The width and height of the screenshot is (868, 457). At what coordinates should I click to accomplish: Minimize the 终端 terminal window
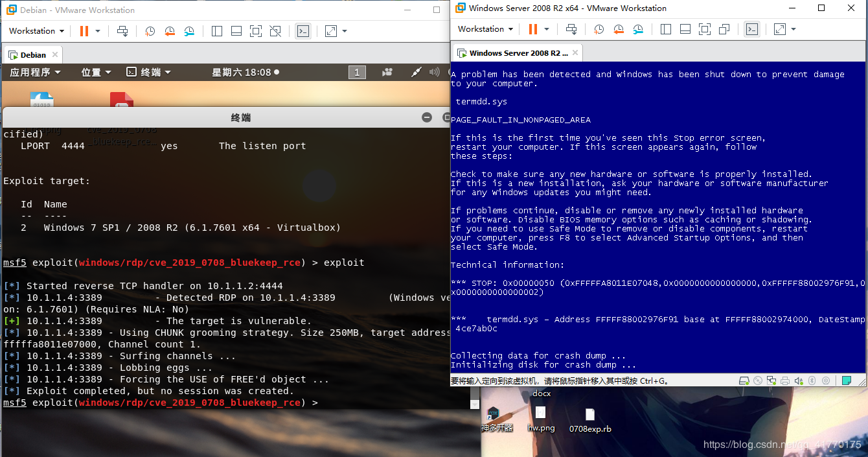(x=426, y=117)
